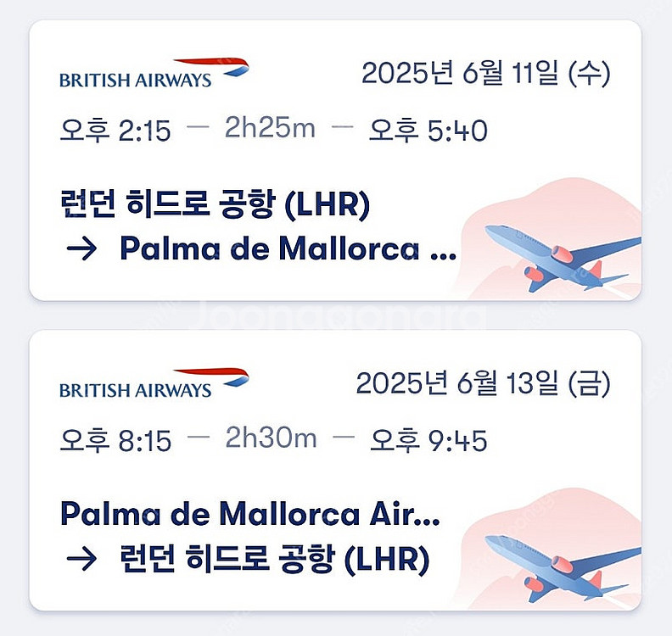The height and width of the screenshot is (636, 672).
Task: Click the 오후 2:15 departure time
Action: (115, 131)
